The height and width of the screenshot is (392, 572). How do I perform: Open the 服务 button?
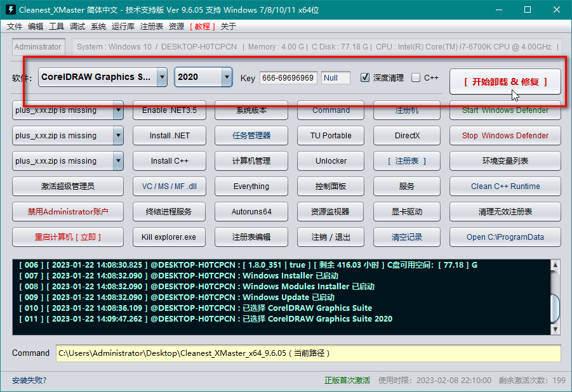[407, 186]
